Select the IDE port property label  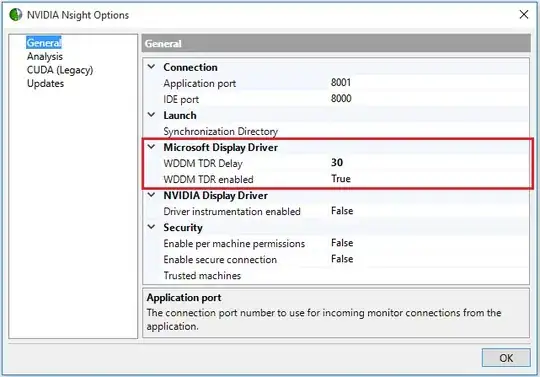[x=181, y=100]
